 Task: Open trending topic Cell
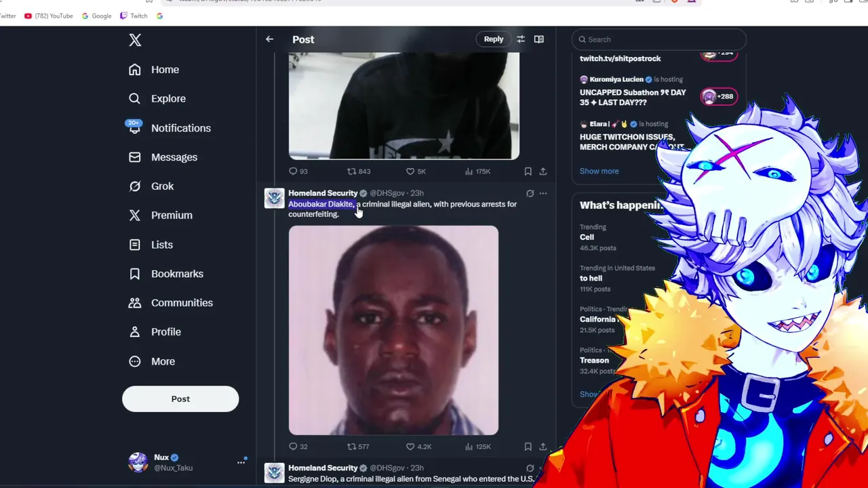tap(587, 237)
